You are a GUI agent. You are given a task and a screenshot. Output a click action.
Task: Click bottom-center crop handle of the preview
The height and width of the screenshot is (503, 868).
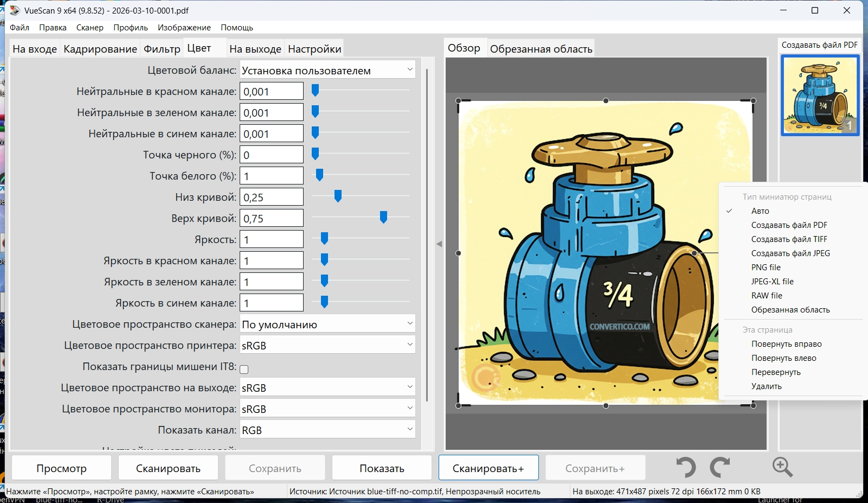click(x=606, y=405)
